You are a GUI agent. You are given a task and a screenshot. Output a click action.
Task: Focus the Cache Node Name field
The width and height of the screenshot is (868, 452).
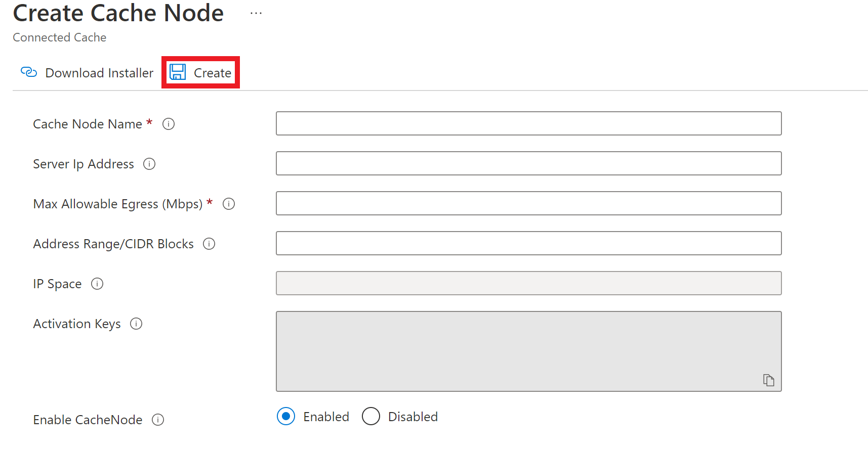tap(528, 123)
